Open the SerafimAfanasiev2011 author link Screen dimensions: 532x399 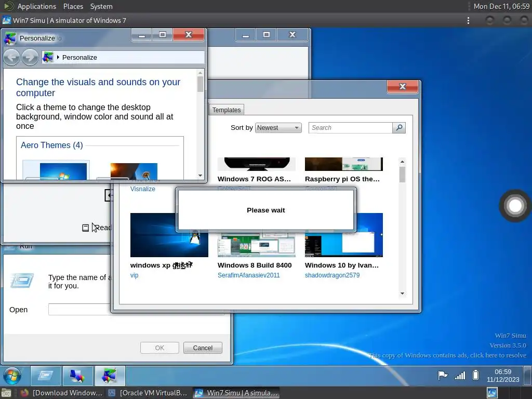coord(249,275)
